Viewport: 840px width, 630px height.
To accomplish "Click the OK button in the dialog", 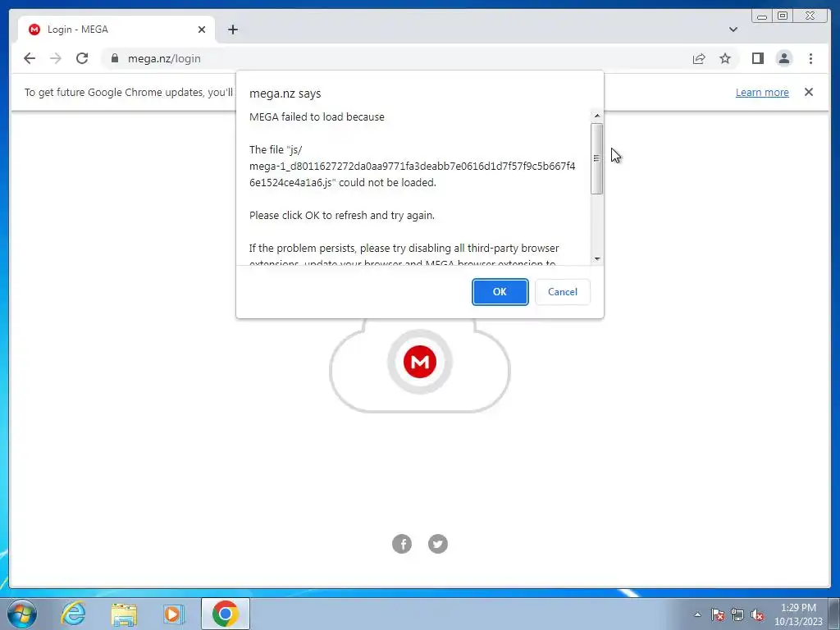I will (x=500, y=292).
